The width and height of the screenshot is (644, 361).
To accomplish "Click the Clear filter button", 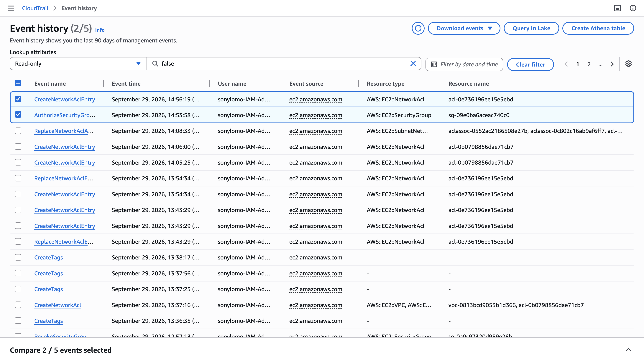I will click(530, 64).
